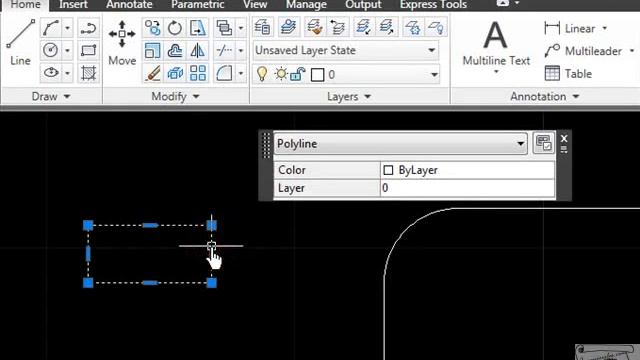Click the ByLayer color swatch in Quick Properties
The image size is (640, 360).
coord(388,170)
